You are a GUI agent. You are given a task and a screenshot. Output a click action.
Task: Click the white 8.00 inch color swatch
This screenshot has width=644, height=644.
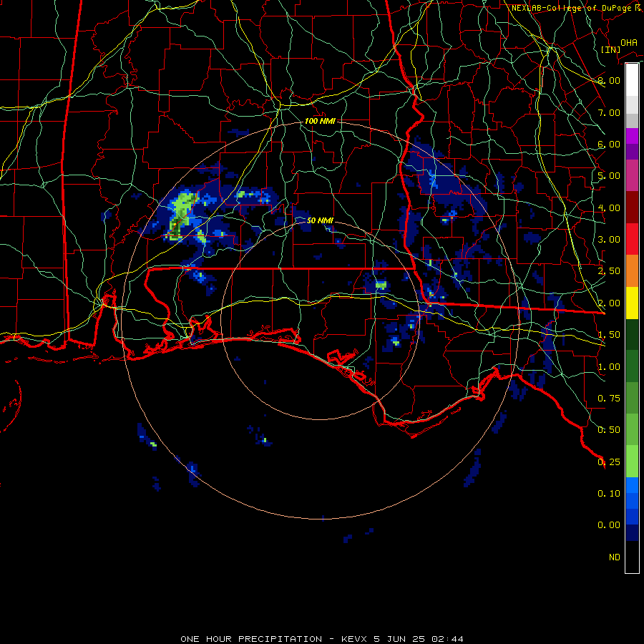(632, 80)
